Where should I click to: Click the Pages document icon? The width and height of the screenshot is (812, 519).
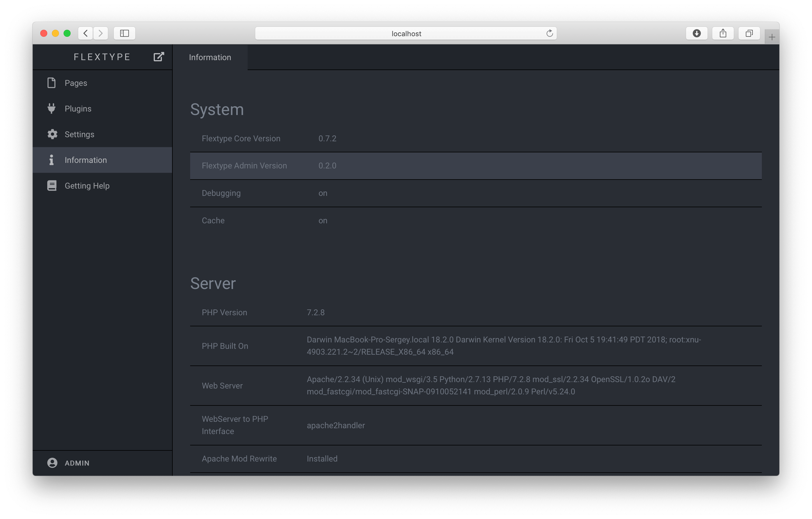52,83
